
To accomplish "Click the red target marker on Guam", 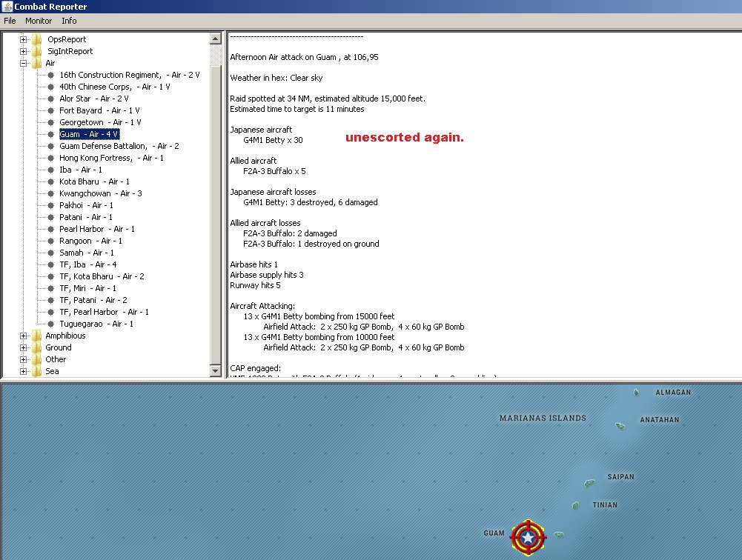I will [528, 537].
